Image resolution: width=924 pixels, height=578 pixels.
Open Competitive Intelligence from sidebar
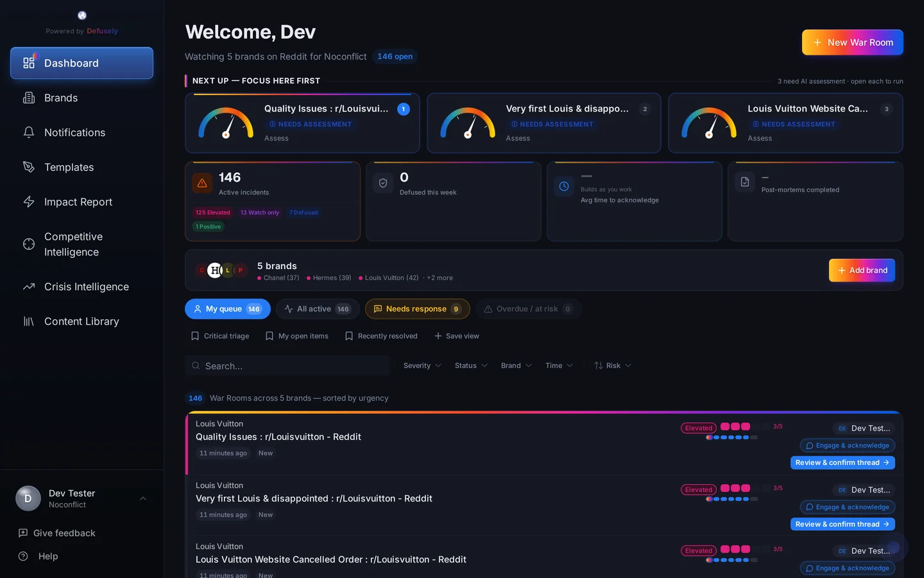tap(73, 244)
